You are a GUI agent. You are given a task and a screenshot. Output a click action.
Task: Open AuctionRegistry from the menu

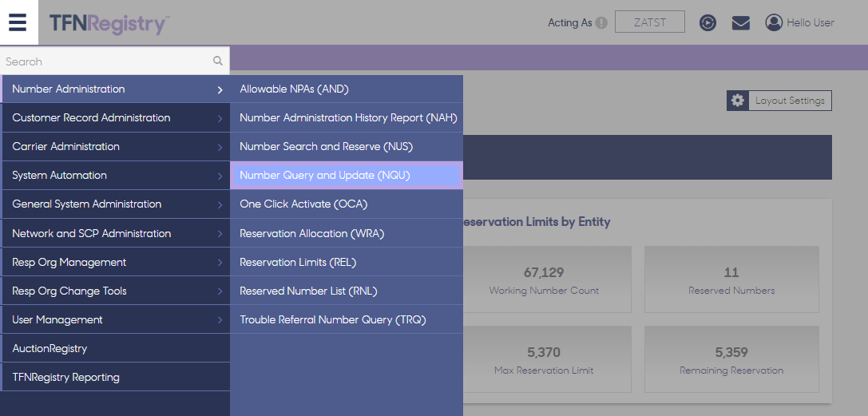click(116, 348)
